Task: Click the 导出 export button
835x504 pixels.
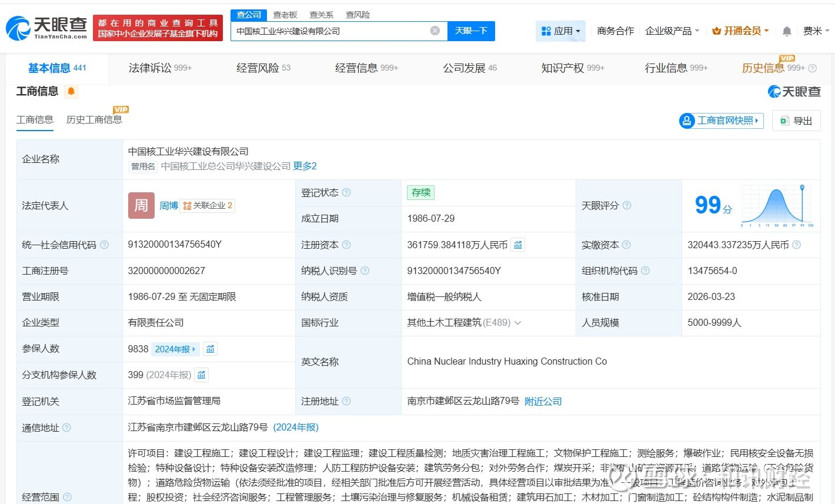Action: pos(796,121)
